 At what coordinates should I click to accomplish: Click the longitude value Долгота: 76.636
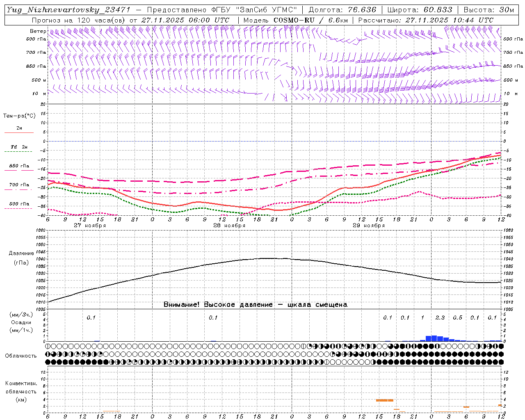[342, 10]
